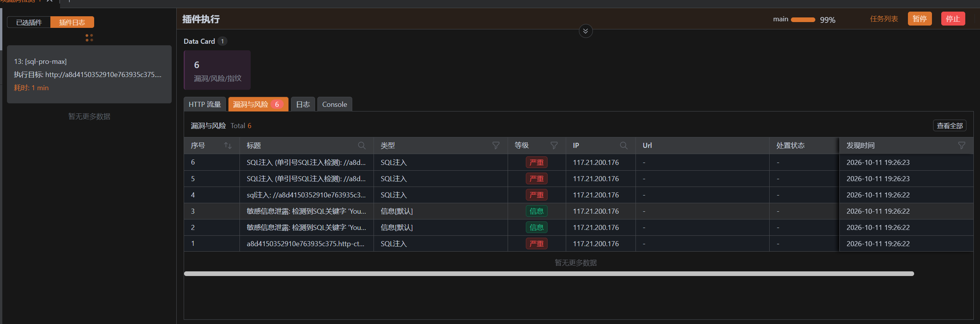Switch to the 已选插件 tab
Viewport: 980px width, 324px height.
click(29, 22)
